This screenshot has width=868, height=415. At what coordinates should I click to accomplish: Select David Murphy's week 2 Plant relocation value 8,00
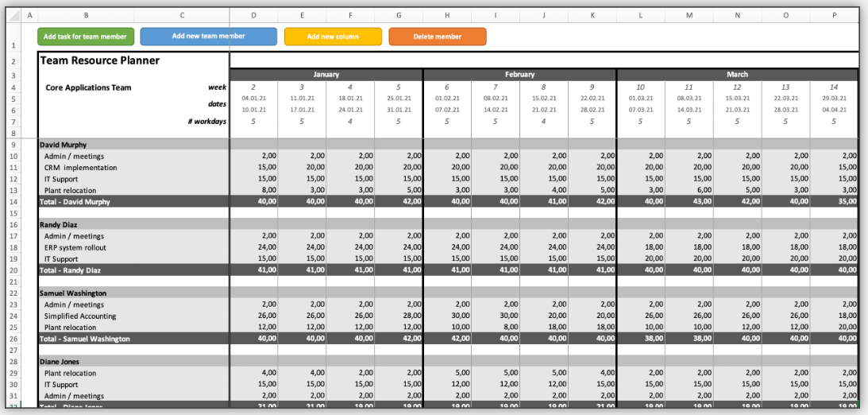click(x=253, y=190)
